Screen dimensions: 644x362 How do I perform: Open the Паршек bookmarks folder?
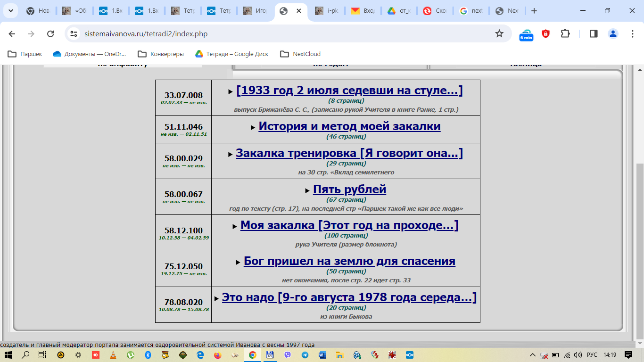[25, 54]
